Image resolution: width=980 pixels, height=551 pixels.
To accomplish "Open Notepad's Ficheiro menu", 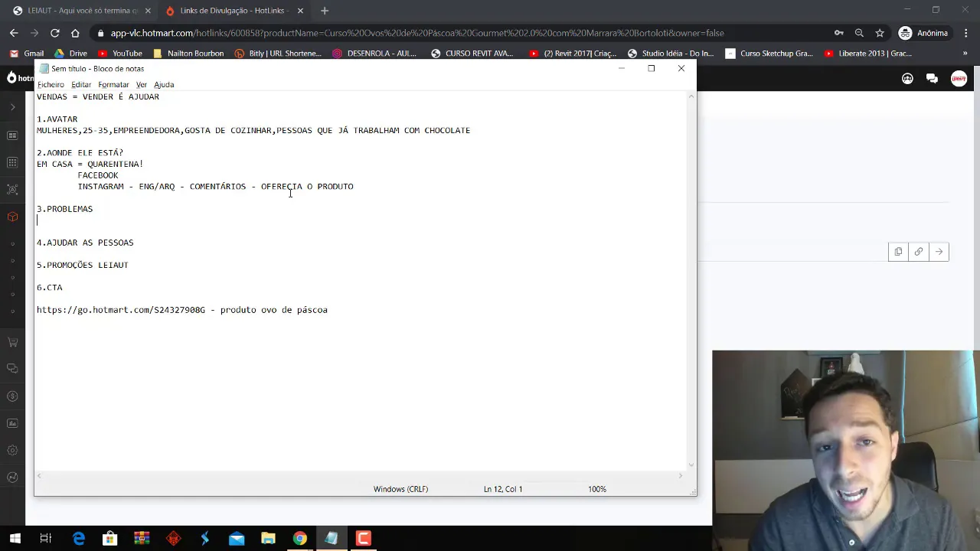I will click(51, 85).
